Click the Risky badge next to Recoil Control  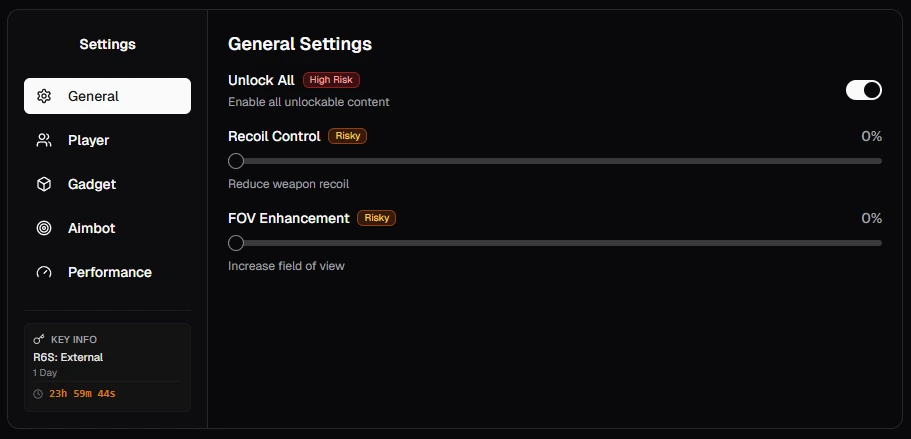347,136
